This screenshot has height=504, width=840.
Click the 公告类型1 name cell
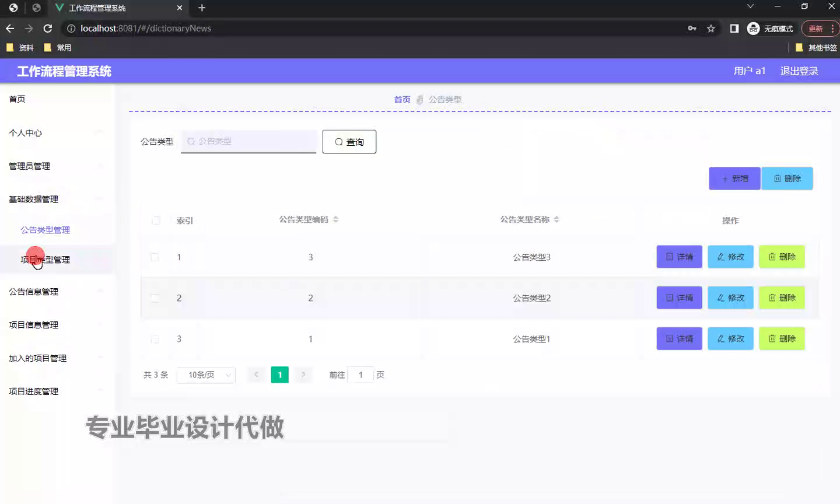pos(531,339)
